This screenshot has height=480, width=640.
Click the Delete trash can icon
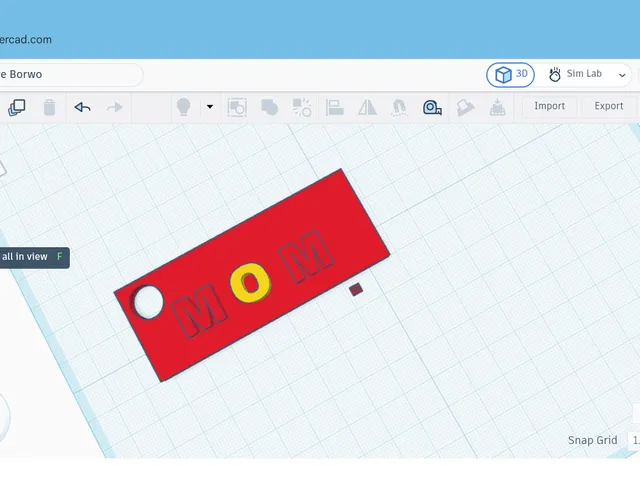click(49, 108)
